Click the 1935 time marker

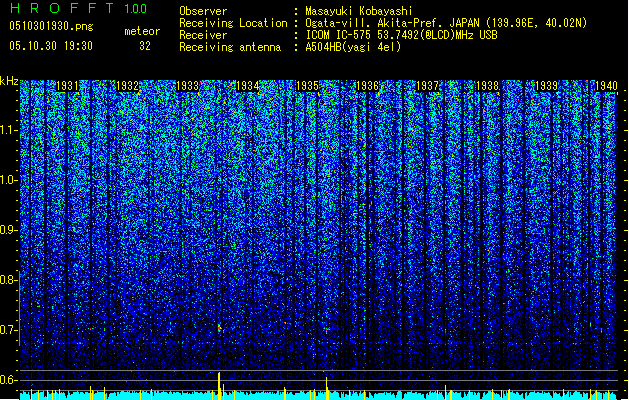(307, 85)
